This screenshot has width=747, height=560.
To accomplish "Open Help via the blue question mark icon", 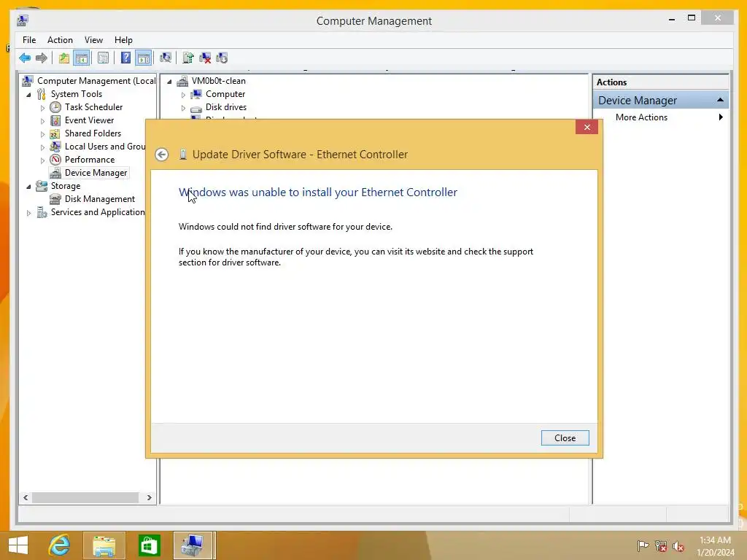I will pyautogui.click(x=125, y=58).
